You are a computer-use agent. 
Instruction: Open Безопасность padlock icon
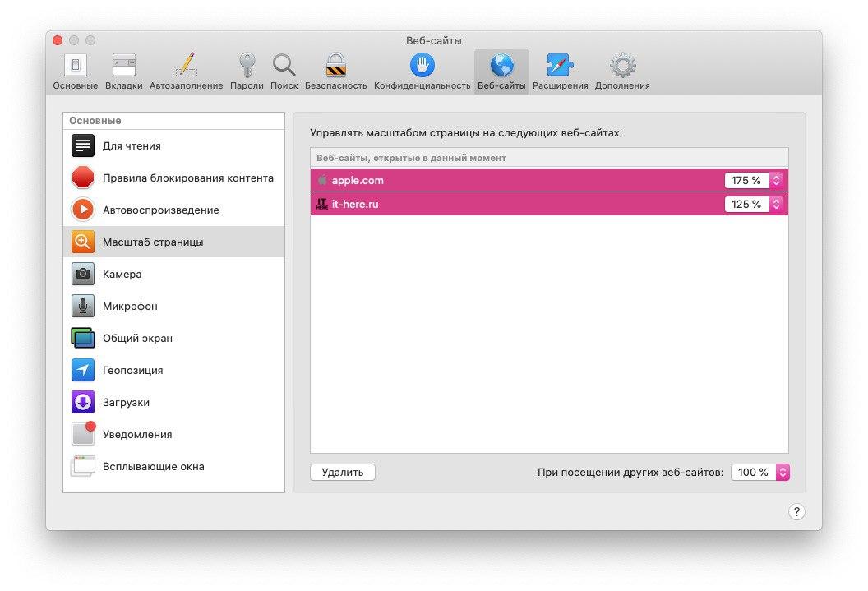pos(335,67)
